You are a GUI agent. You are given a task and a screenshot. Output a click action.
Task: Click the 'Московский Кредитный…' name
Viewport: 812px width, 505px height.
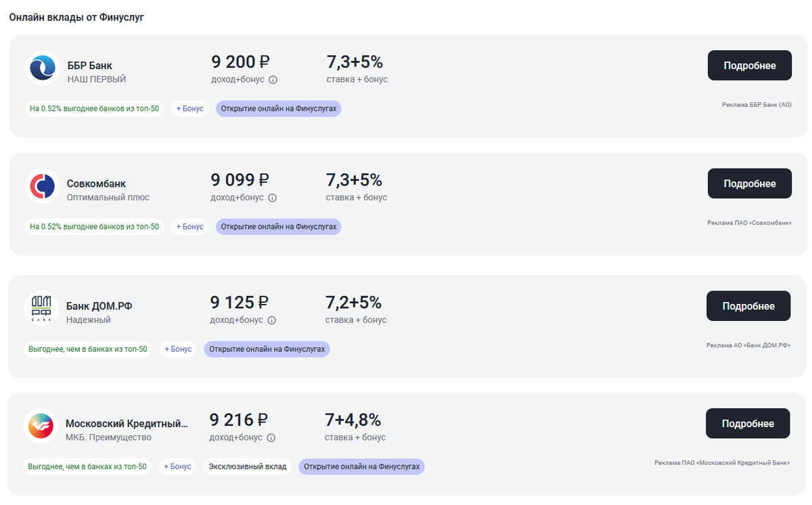tap(127, 424)
